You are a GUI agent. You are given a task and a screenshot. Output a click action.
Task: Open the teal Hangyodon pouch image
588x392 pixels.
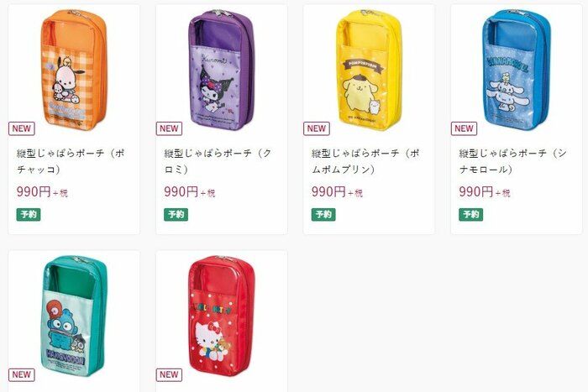73,315
